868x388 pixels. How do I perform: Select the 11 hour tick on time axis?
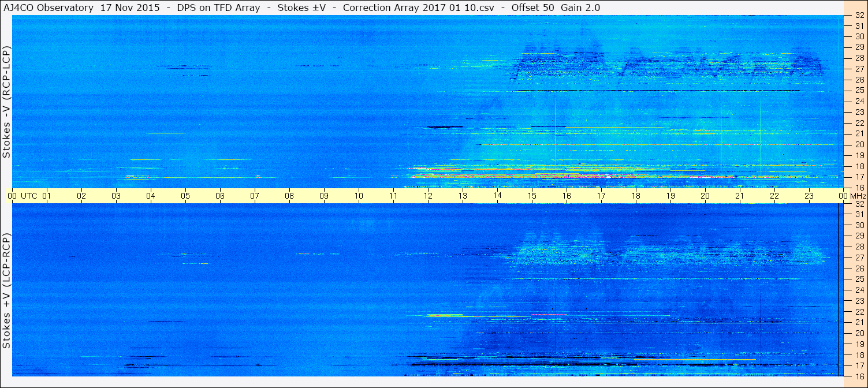(x=393, y=196)
